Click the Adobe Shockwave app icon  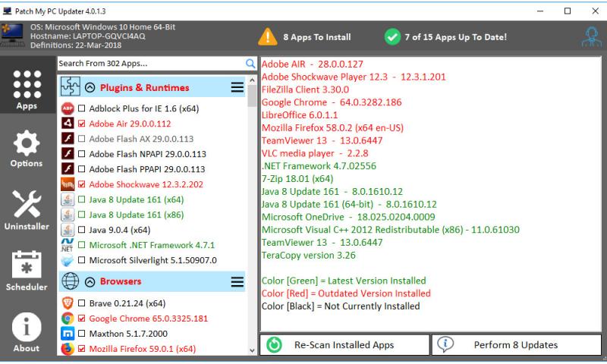click(68, 184)
